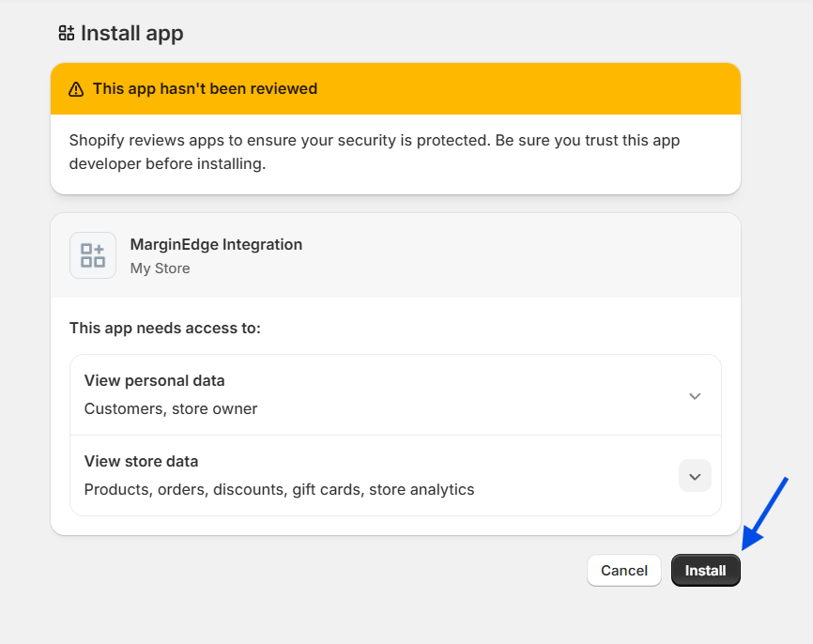The width and height of the screenshot is (813, 644).
Task: Click "This app hasn't been reviewed" title
Action: 205,89
